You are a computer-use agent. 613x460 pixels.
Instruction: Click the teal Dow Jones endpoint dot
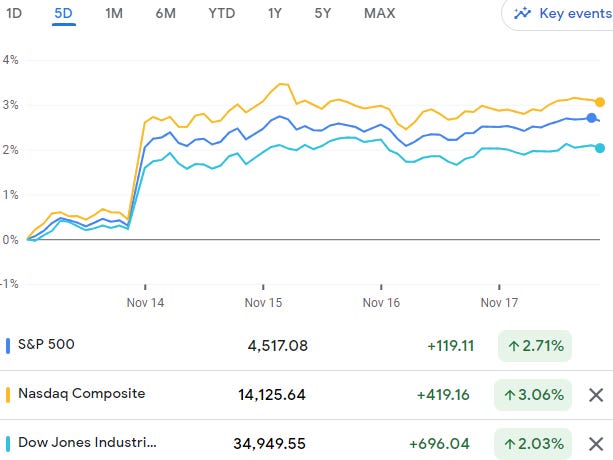[600, 148]
